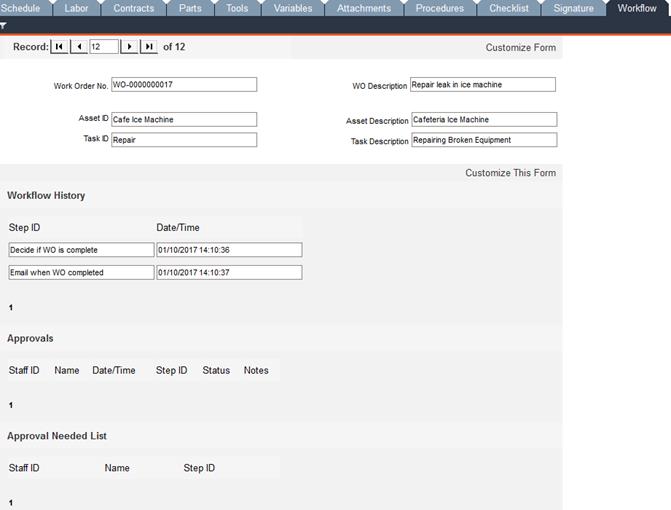Click the Customize This Form link
The image size is (671, 510).
pos(510,173)
